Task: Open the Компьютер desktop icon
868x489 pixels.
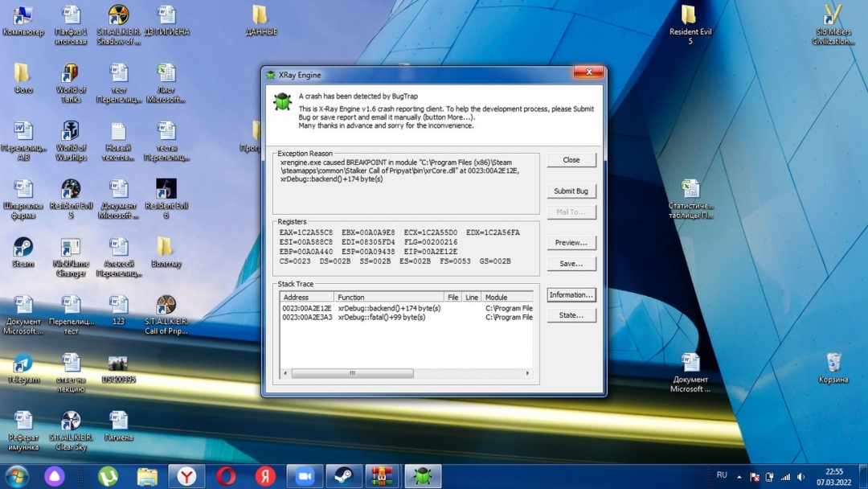Action: (x=23, y=21)
